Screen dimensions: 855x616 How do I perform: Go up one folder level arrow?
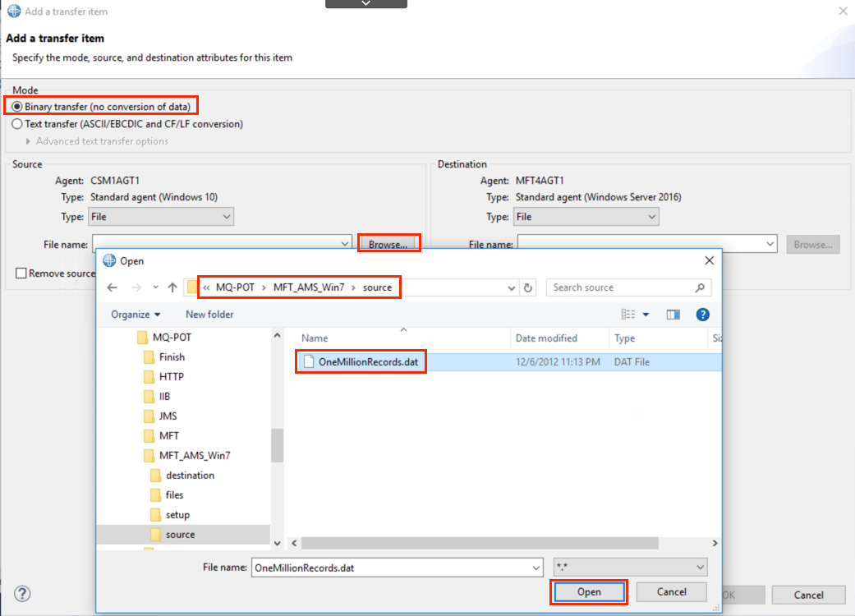coord(172,287)
